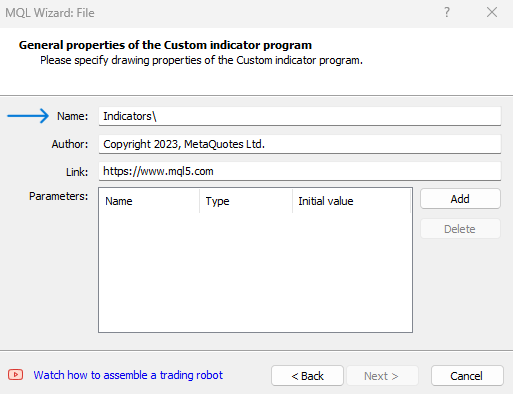The height and width of the screenshot is (394, 513).
Task: Close the MQL Wizard dialog
Action: 492,13
